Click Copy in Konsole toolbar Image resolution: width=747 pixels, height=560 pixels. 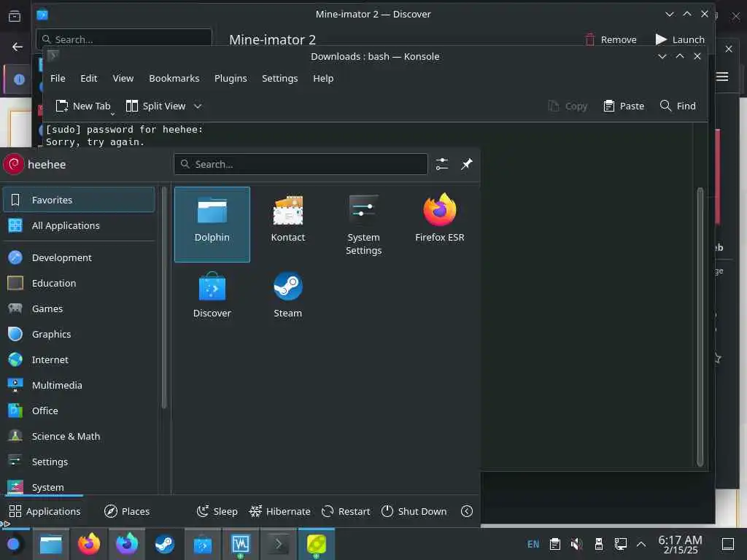[568, 106]
